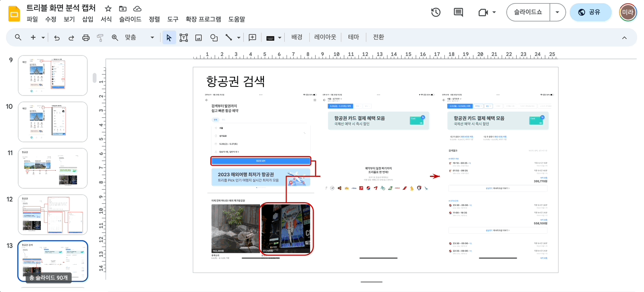Star the presentation title
Screen dimensions: 644x292
(108, 9)
